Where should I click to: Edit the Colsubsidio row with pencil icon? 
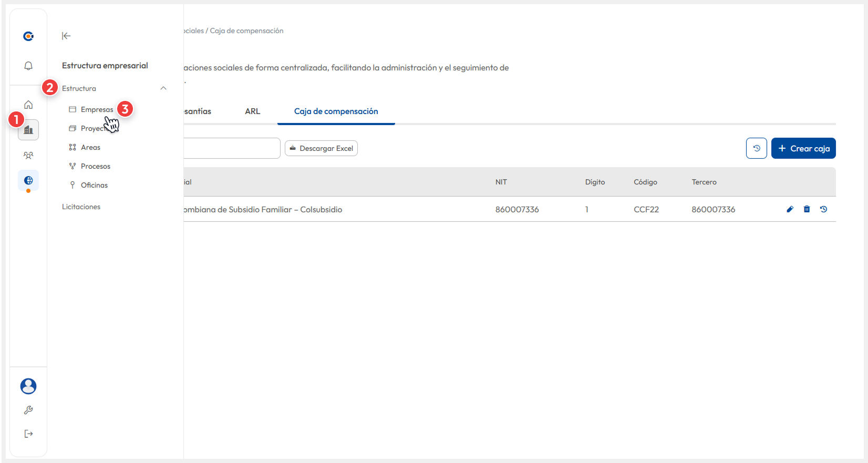coord(790,209)
